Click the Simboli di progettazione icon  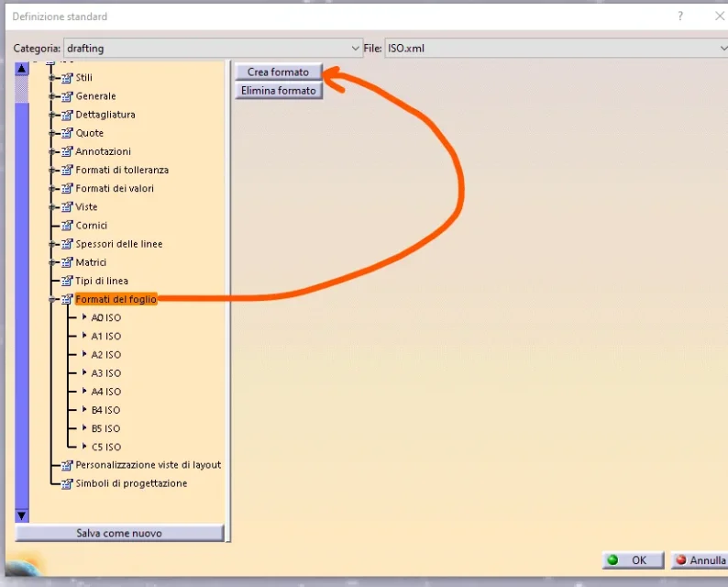point(66,483)
